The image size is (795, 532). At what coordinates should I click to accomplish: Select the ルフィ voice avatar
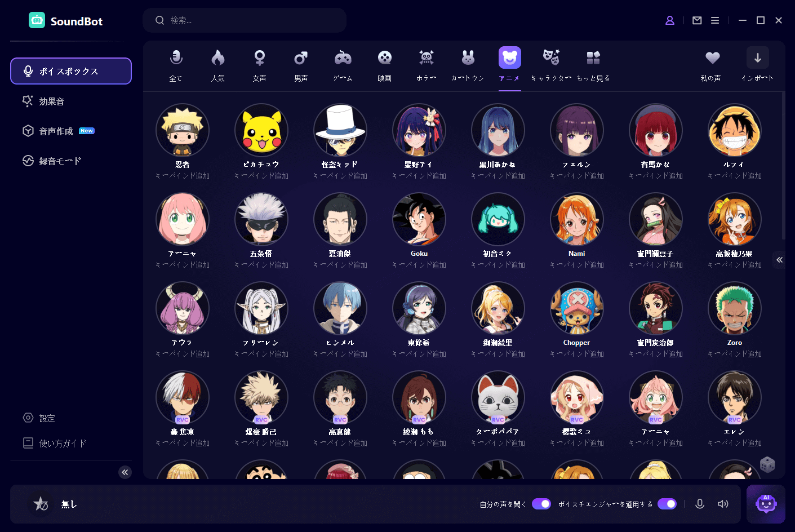click(735, 130)
